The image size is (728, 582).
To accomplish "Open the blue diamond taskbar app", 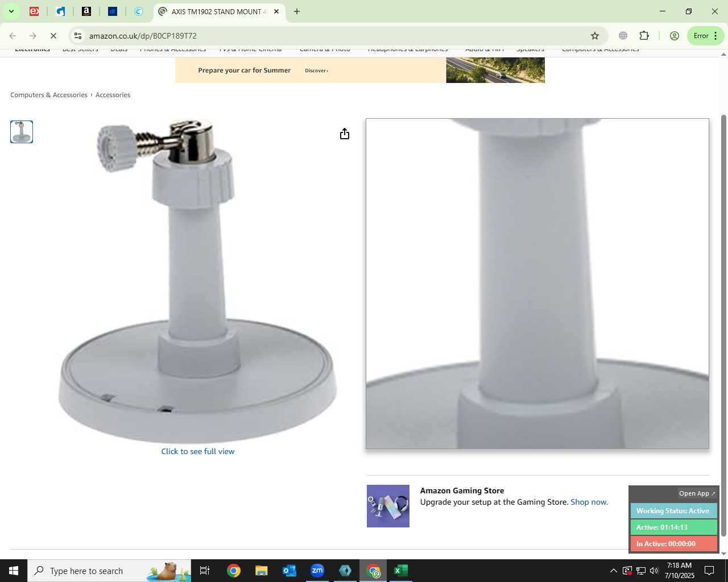I will click(x=345, y=571).
